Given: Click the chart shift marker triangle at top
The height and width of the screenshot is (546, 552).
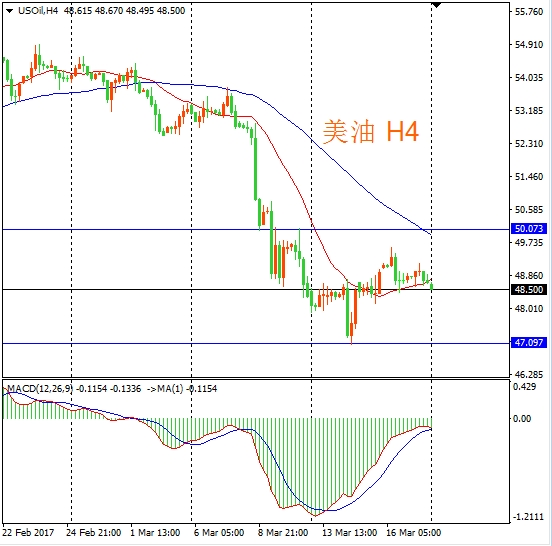Looking at the screenshot, I should click(437, 5).
